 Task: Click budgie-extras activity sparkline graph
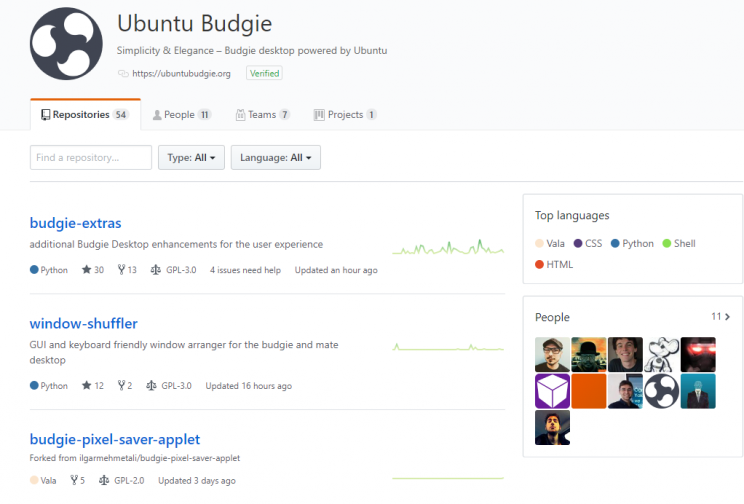click(x=448, y=247)
